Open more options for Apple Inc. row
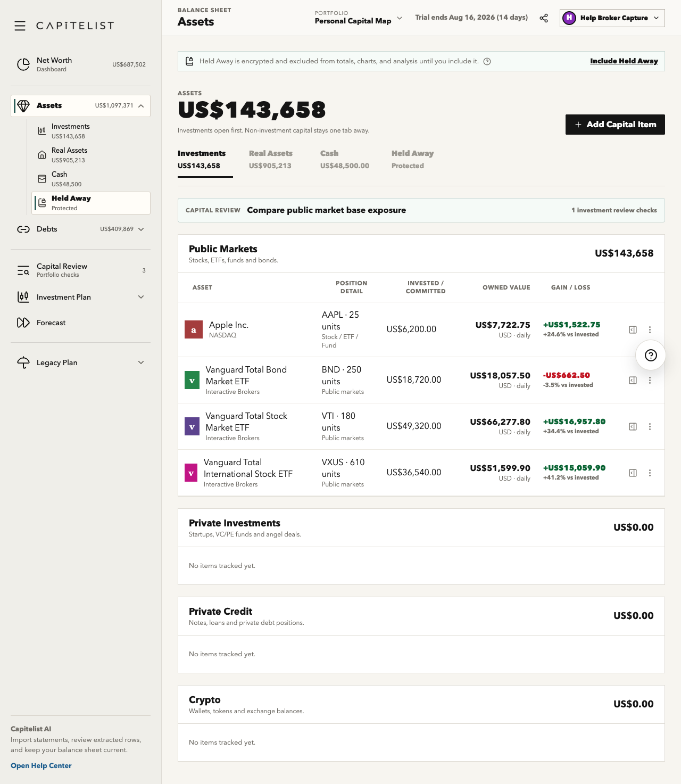681x784 pixels. (x=650, y=329)
